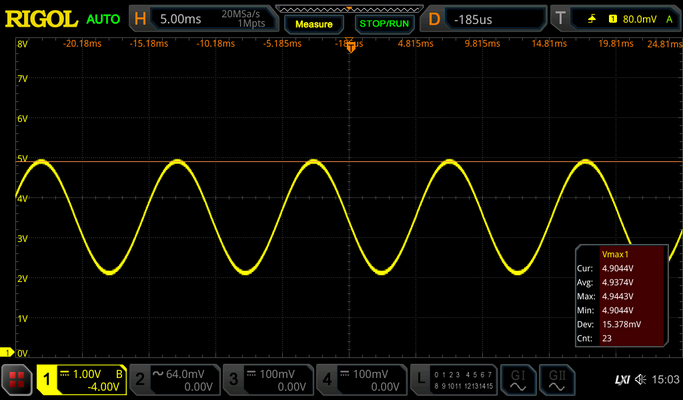Open the delay D -185us settings
Image resolution: width=683 pixels, height=400 pixels.
(x=483, y=19)
